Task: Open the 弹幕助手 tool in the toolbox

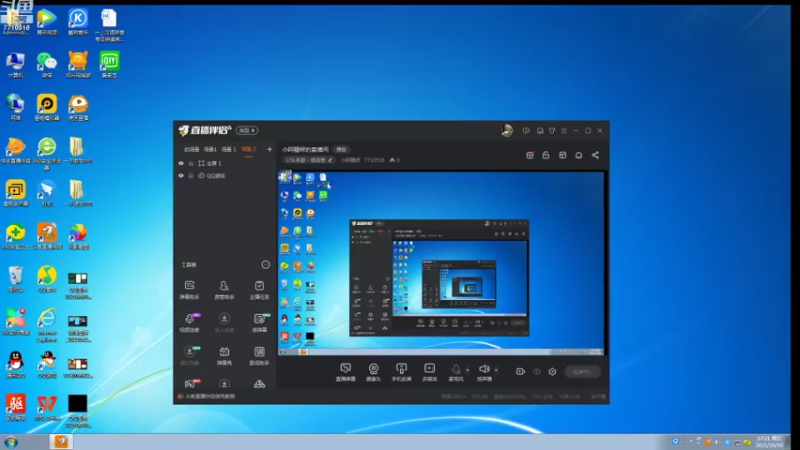Action: [189, 289]
